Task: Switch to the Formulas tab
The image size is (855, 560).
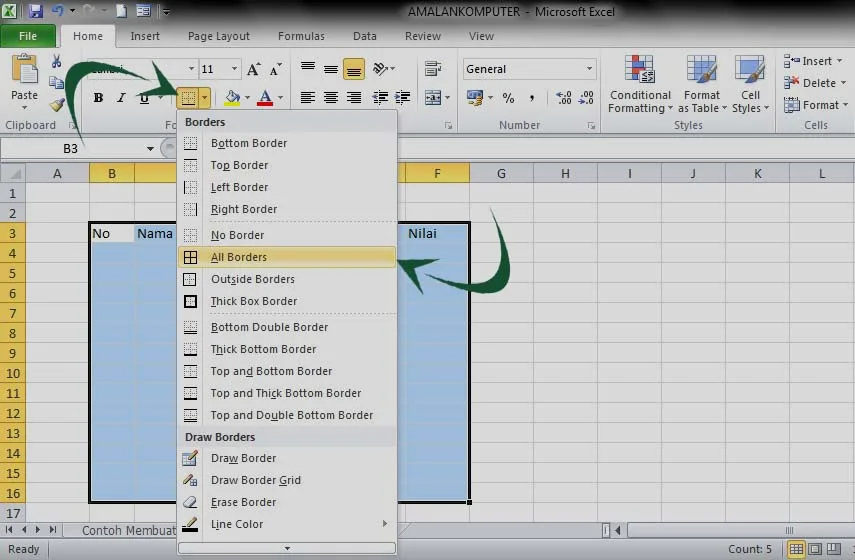Action: 301,36
